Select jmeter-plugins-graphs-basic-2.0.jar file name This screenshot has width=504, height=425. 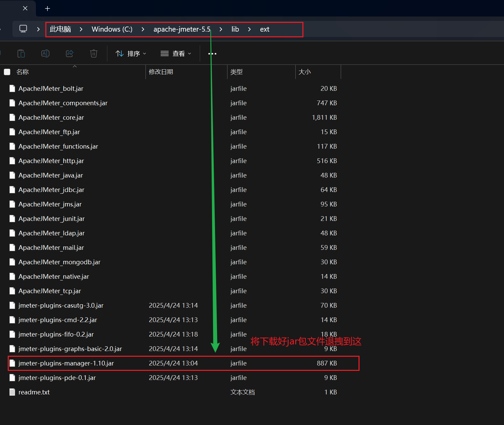(70, 349)
